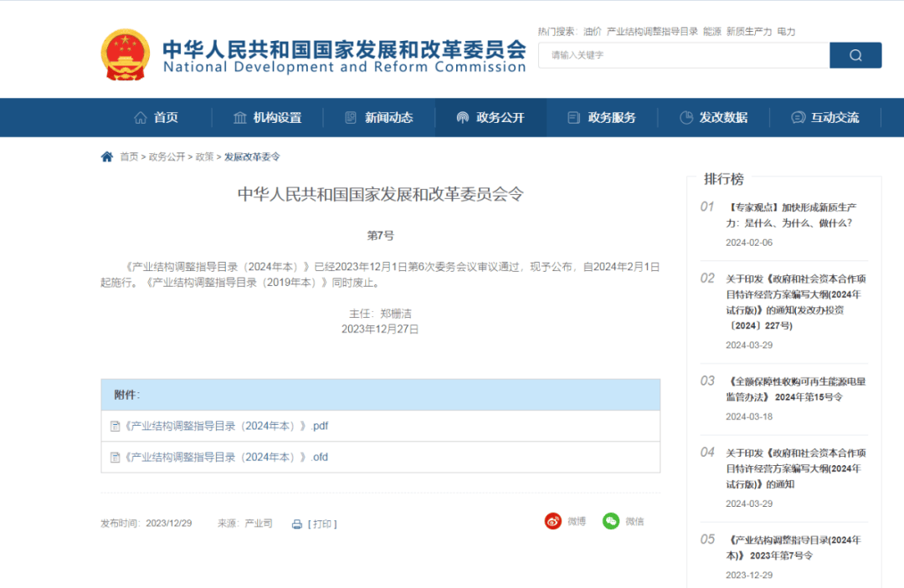
Task: Click 政务公开 in the breadcrumb
Action: point(167,156)
